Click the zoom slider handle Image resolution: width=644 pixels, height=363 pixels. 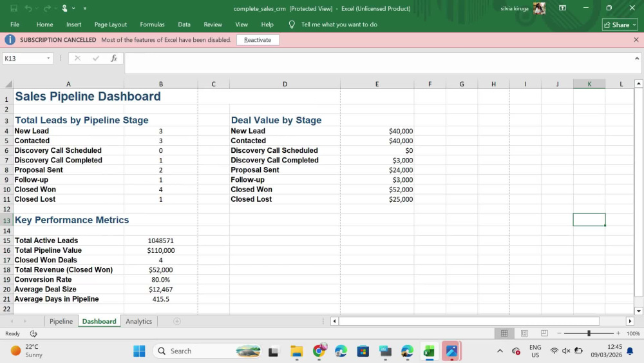click(x=589, y=333)
